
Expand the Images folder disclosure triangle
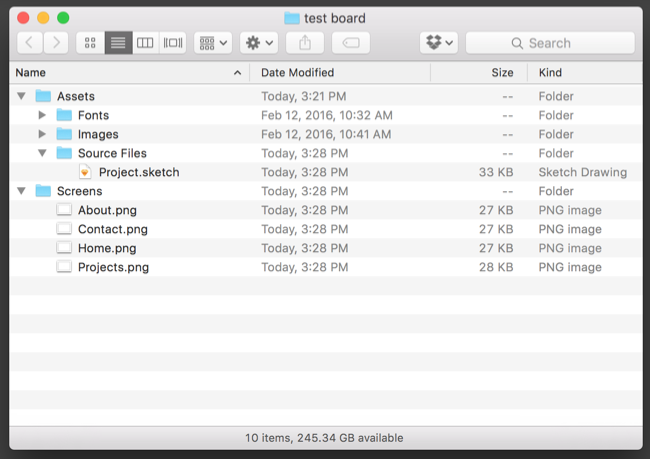42,134
